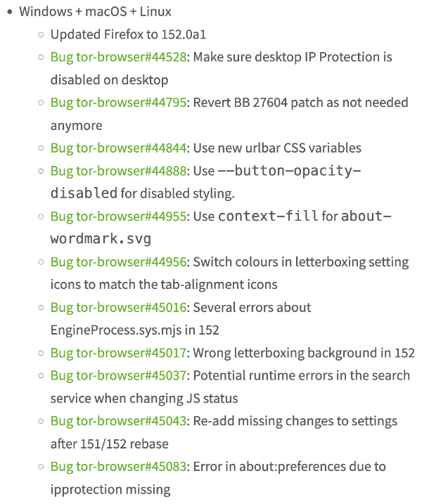Click the --button-opacity-disabled code text
The height and width of the screenshot is (504, 422).
pyautogui.click(x=206, y=182)
